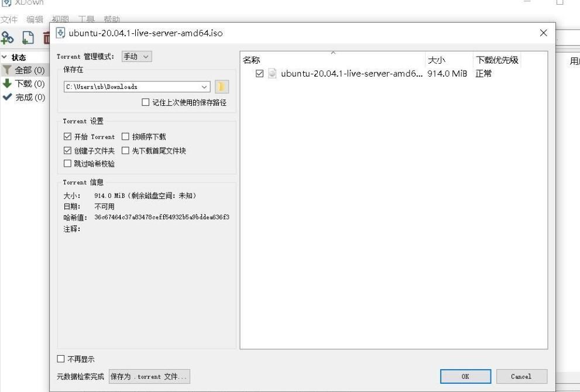Click the OK button
Viewport: 580px width, 392px height.
point(465,376)
